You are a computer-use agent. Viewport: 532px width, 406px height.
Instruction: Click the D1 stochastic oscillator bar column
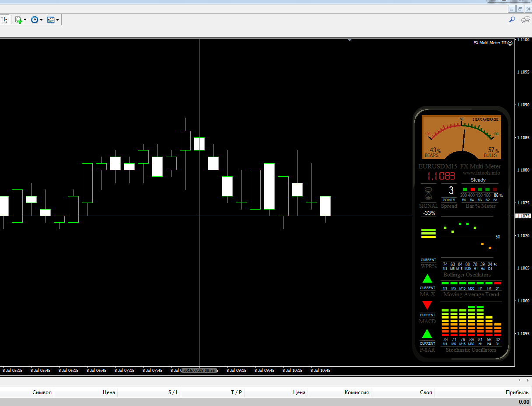497,330
